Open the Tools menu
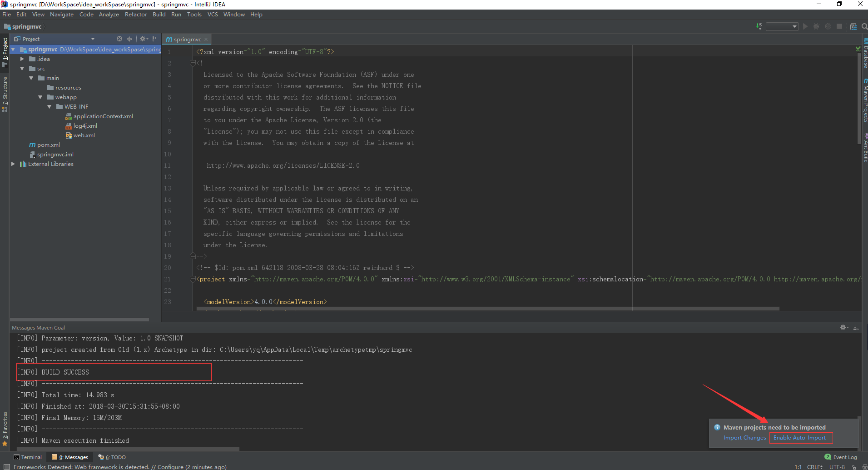 click(194, 15)
